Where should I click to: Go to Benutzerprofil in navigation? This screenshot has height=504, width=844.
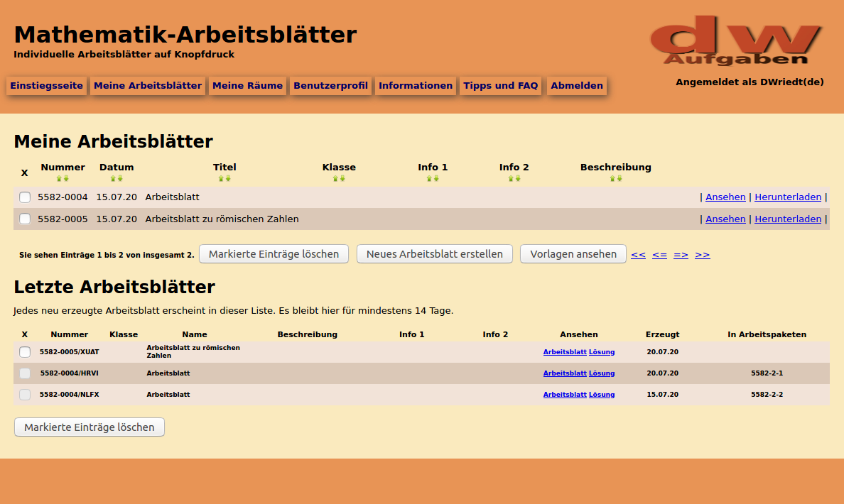[x=330, y=86]
